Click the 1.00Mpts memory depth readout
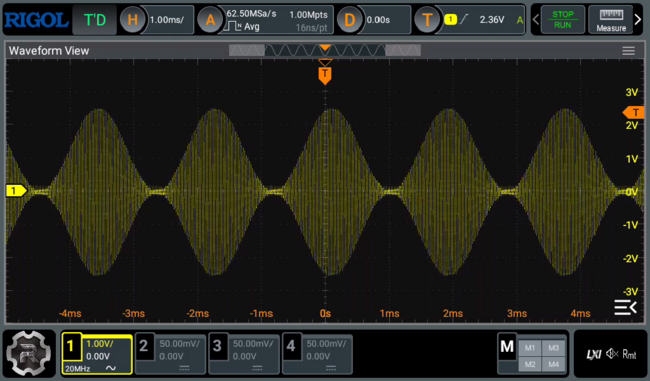 [x=308, y=15]
